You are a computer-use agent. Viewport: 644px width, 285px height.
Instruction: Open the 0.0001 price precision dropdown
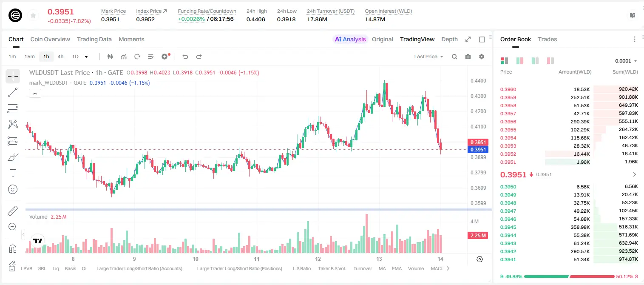[x=626, y=61]
